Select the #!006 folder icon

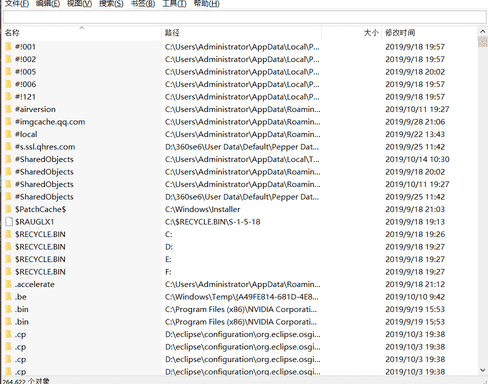click(9, 84)
